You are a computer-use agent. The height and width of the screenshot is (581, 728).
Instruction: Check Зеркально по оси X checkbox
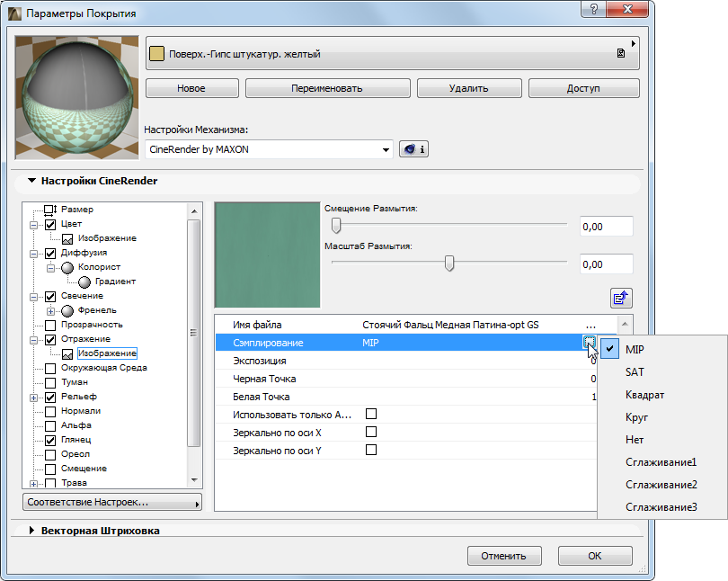tap(371, 432)
